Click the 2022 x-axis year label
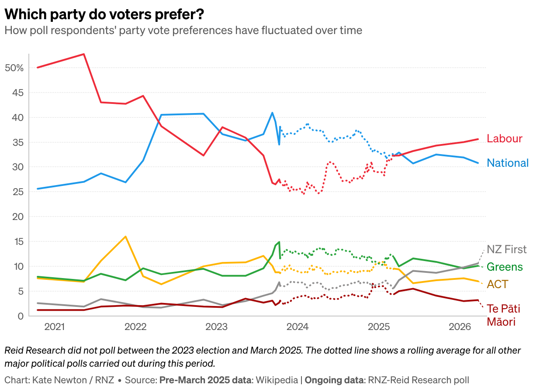 pos(135,327)
